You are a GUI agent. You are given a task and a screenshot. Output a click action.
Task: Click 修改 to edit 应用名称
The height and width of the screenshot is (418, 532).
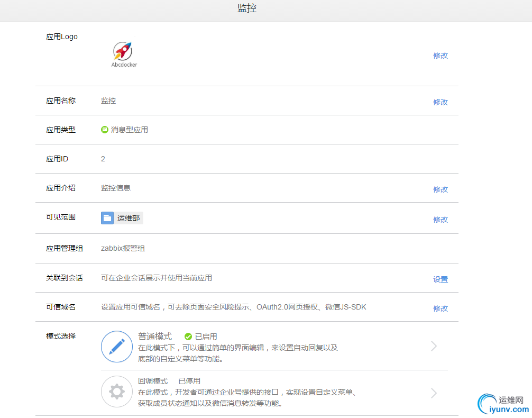[x=441, y=102]
